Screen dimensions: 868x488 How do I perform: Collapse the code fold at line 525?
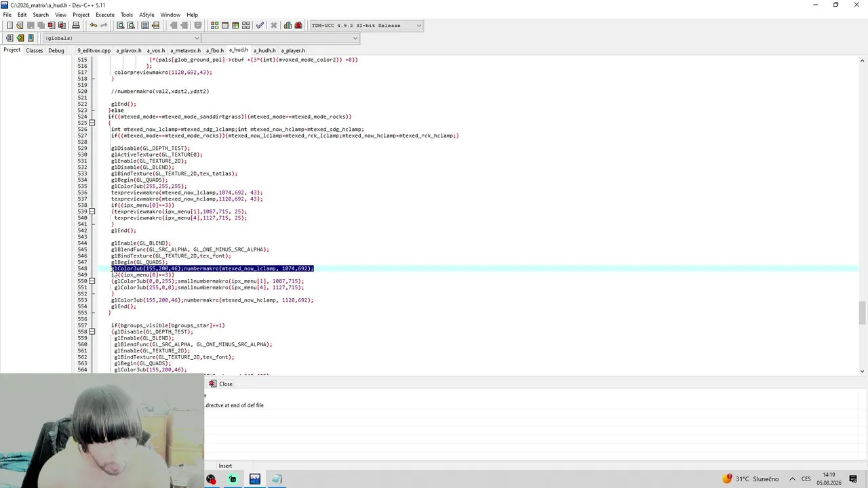pyautogui.click(x=92, y=123)
